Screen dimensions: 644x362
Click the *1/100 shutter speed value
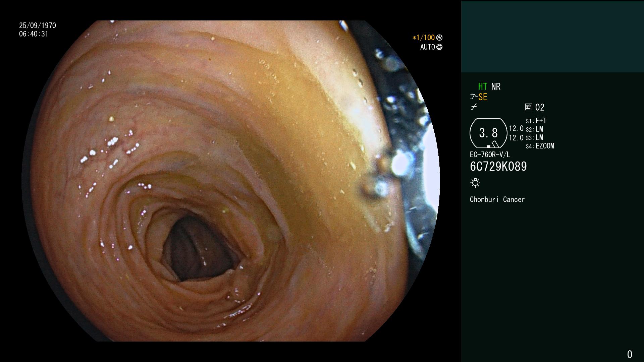[x=424, y=38]
